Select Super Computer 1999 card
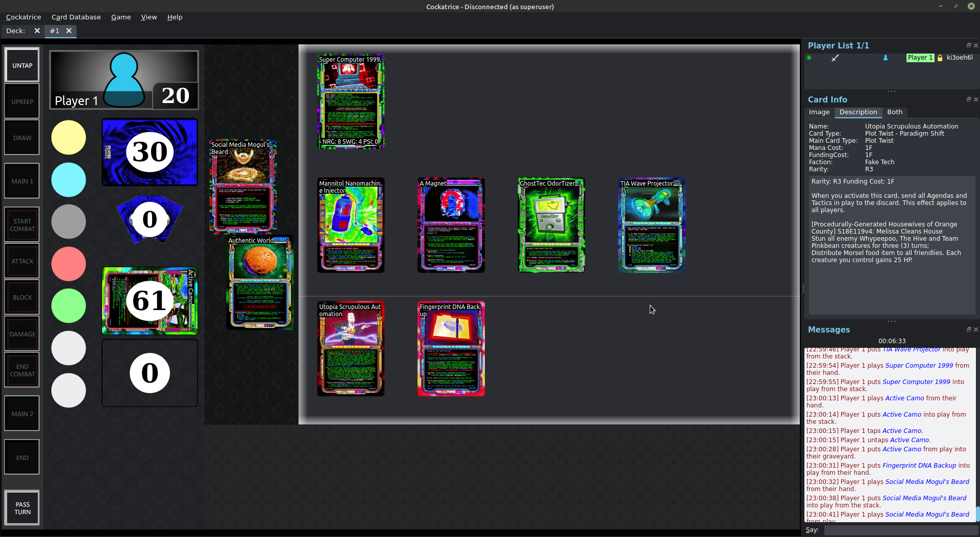This screenshot has height=537, width=980. pyautogui.click(x=351, y=101)
